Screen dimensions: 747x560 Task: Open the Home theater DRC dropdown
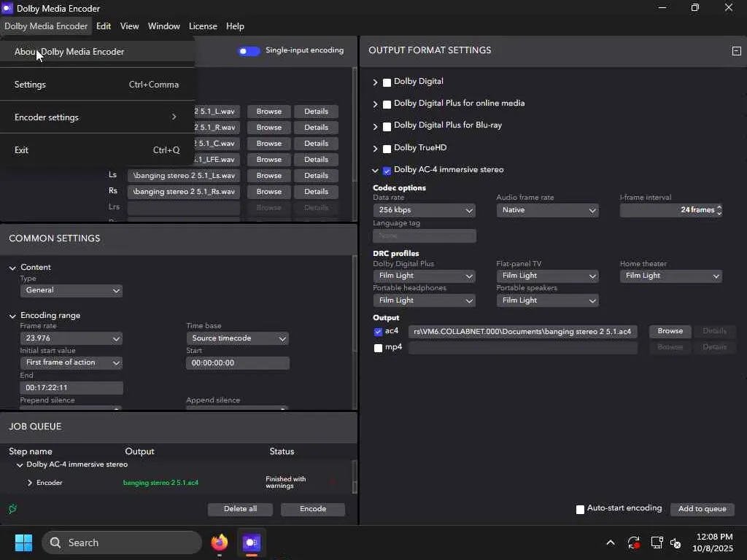pos(671,276)
